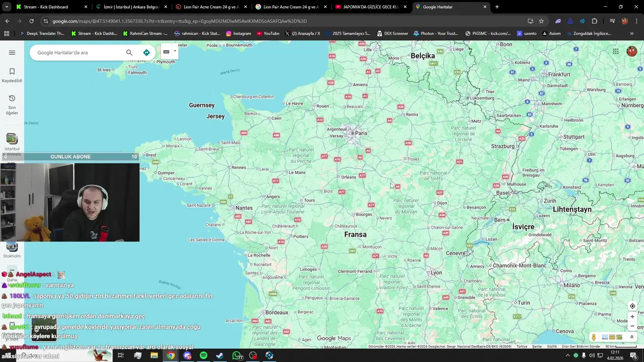Open File Explorer from the taskbar

tap(154, 355)
